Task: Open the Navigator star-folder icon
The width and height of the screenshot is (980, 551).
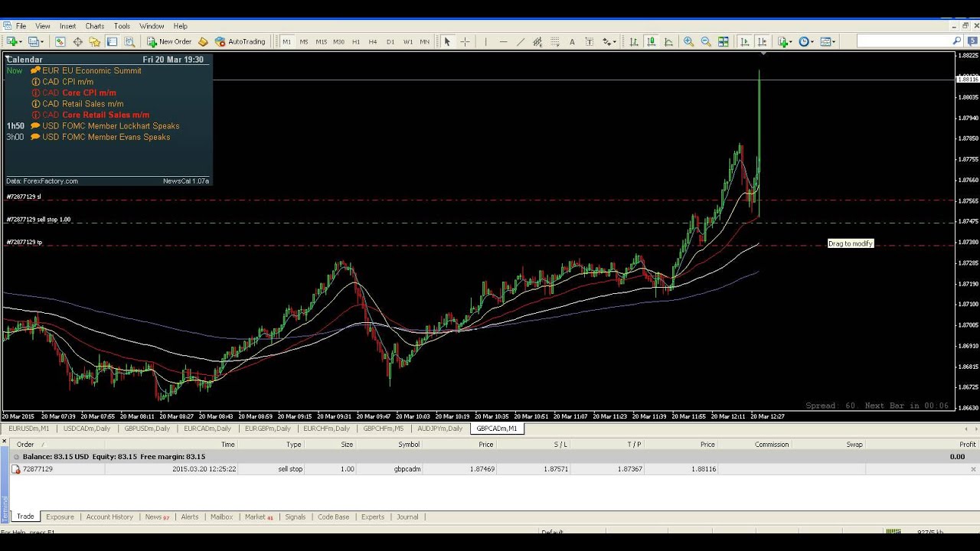Action: pyautogui.click(x=94, y=41)
